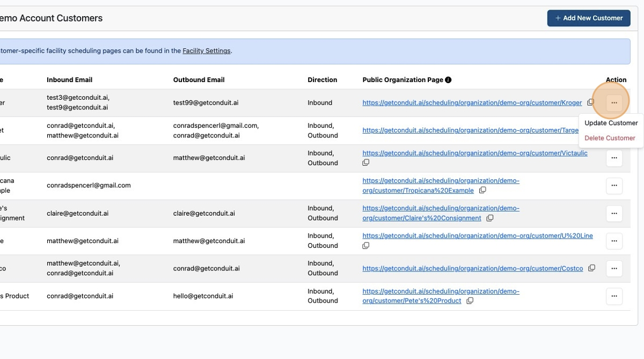The width and height of the screenshot is (644, 359).
Task: Select claire@getconduit.ai in the Inbound Email column
Action: pos(77,213)
